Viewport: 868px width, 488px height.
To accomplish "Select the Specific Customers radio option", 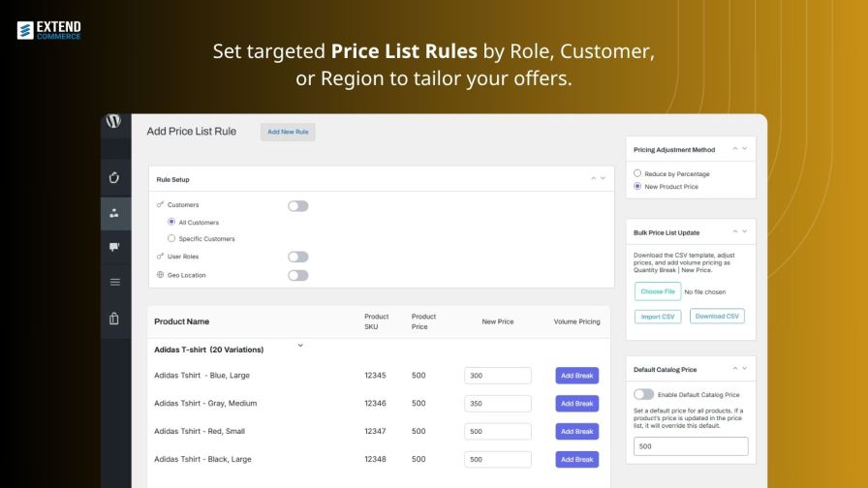I will point(171,238).
